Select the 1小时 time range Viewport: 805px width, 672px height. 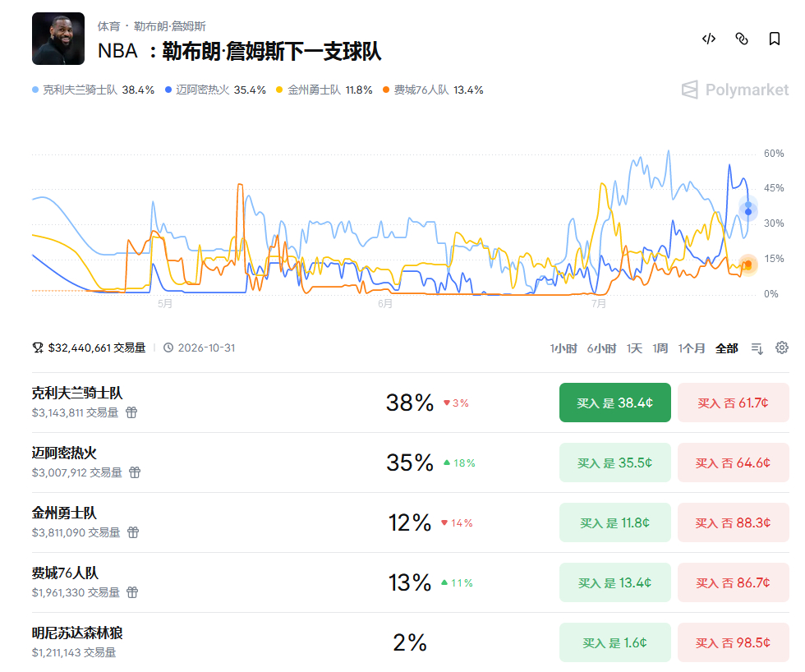pos(563,348)
